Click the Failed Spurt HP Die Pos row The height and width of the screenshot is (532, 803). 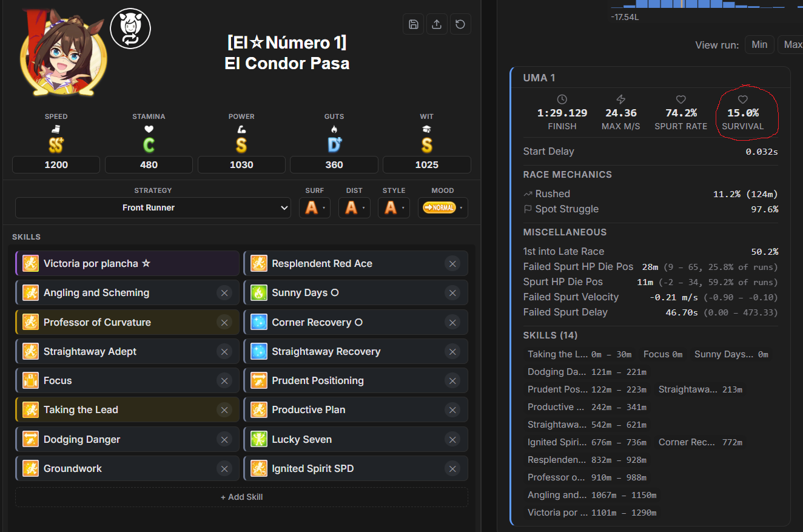point(651,266)
